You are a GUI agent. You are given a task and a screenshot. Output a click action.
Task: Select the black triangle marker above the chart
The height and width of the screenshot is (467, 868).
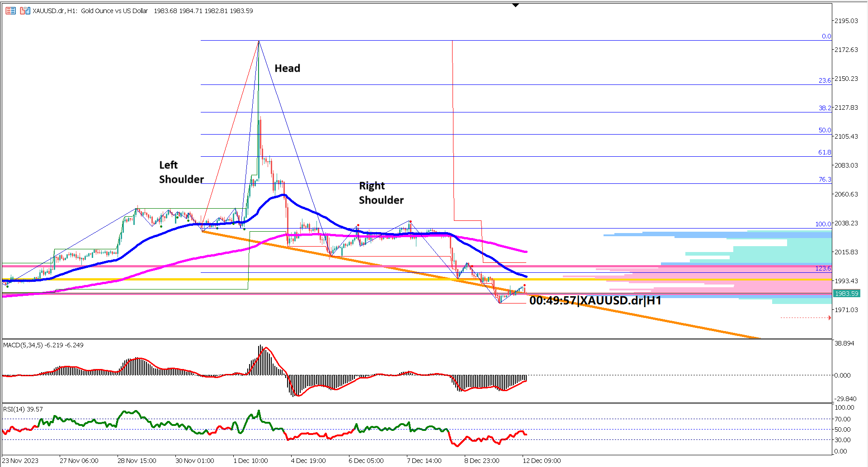515,5
